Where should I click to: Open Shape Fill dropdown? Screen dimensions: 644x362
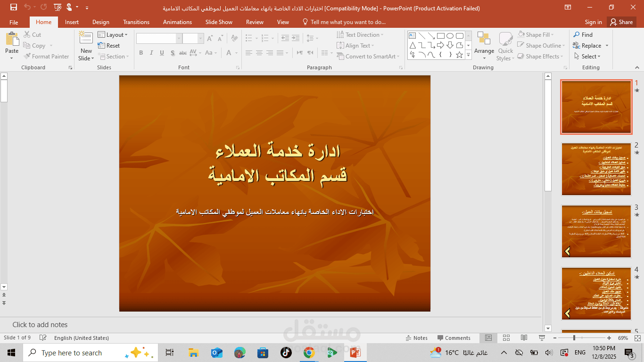pos(537,35)
